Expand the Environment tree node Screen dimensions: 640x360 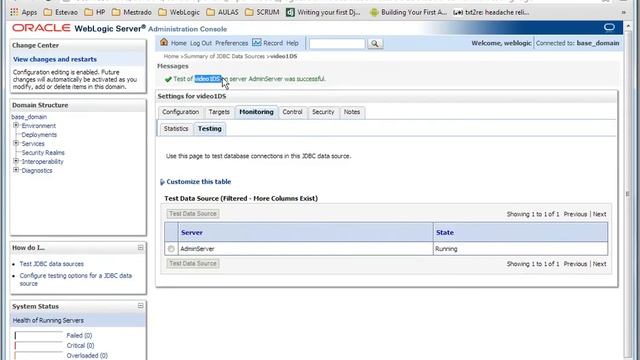click(16, 125)
